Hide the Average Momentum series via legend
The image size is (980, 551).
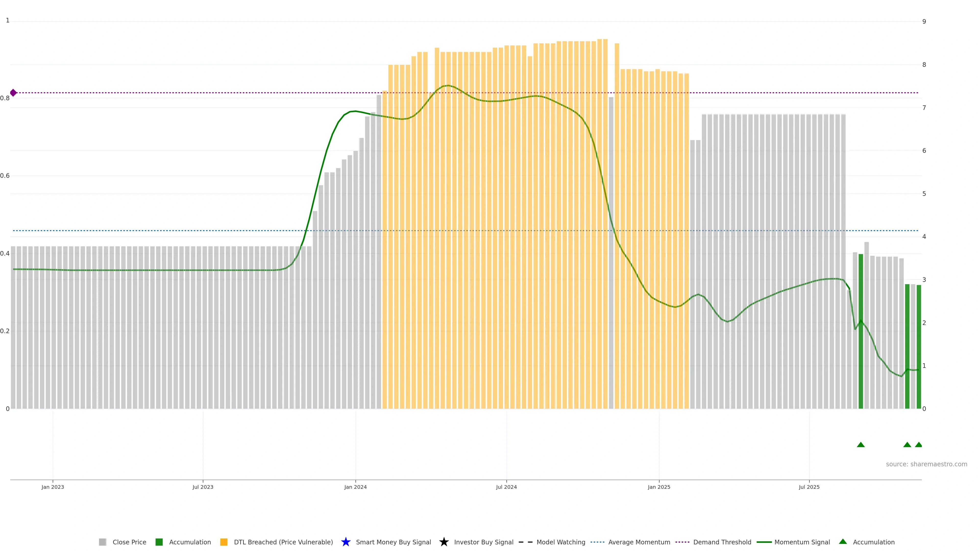(639, 542)
